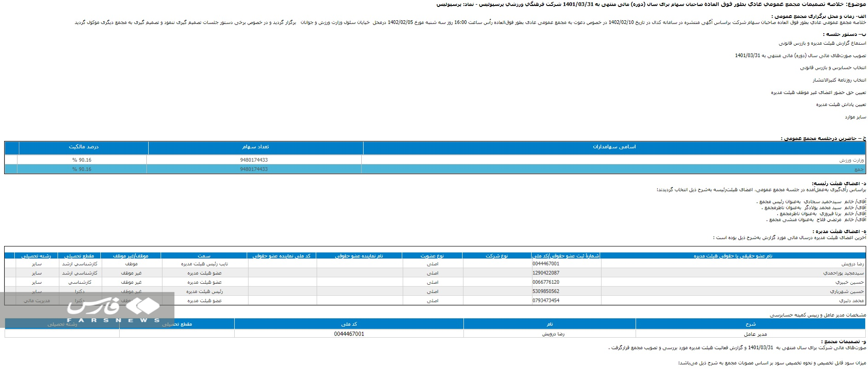Click national ID 1290422087
This screenshot has height=369, width=868.
coord(546,273)
